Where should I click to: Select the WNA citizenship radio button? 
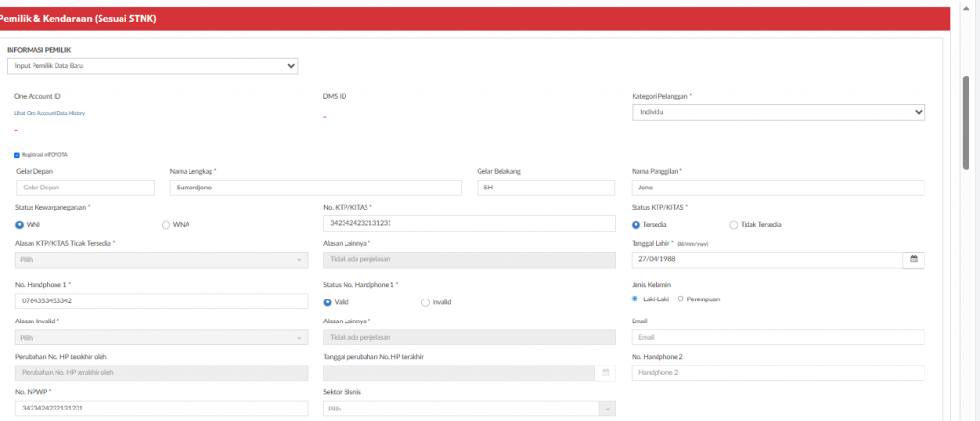pyautogui.click(x=166, y=225)
